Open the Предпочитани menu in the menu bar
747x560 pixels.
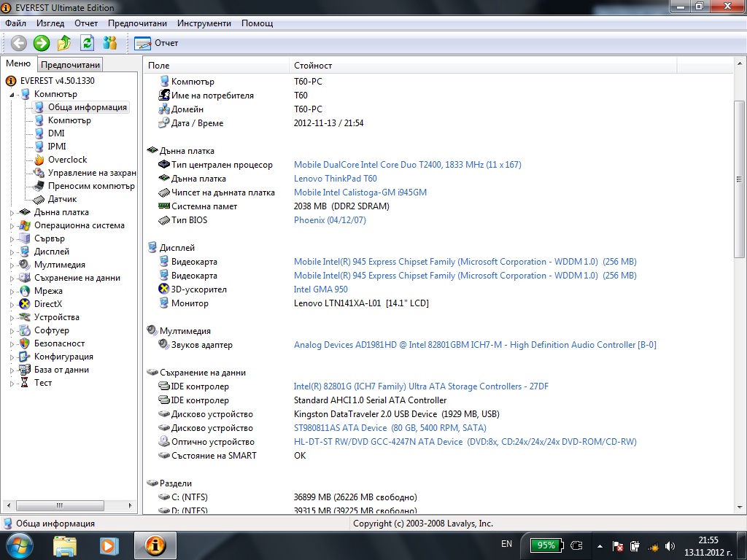[x=137, y=23]
